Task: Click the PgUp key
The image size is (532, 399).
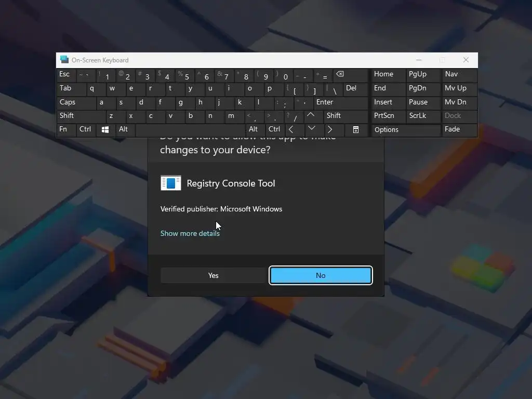Action: 423,75
